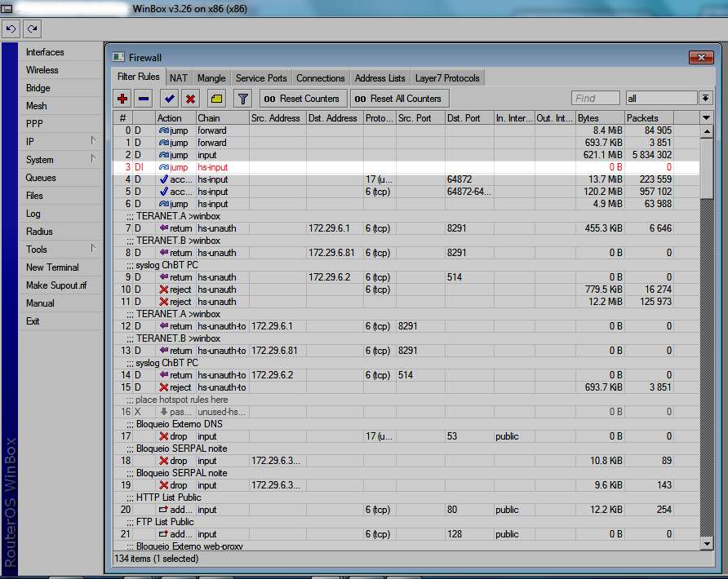Screen dimensions: 728x579
Task: Click the scrollbar down arrow of rules list
Action: 707,543
